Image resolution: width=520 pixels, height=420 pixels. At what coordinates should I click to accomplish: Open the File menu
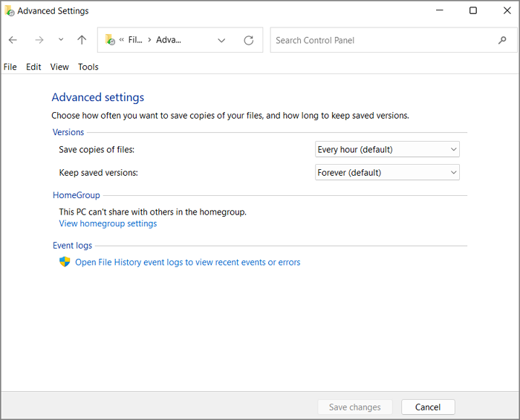pos(10,67)
